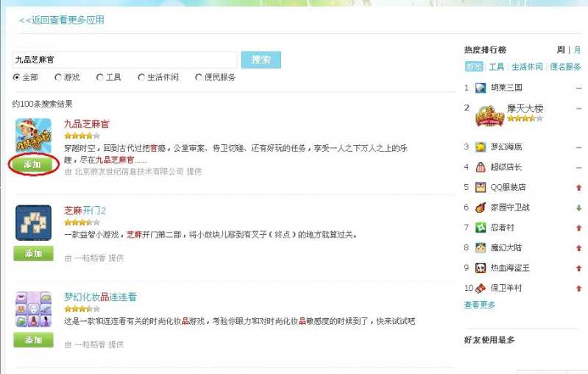Click the 保卫羊村 ranking icon
Screen dimensions: 588x374
point(481,288)
